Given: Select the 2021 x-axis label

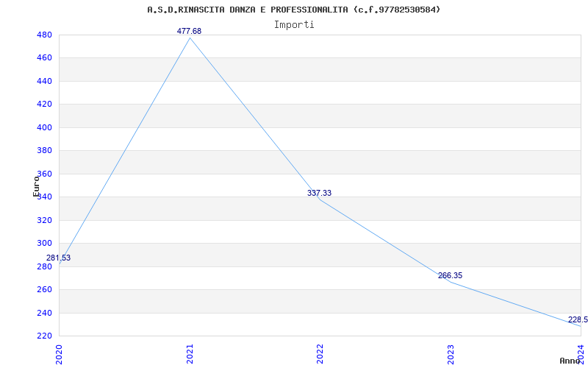Looking at the screenshot, I should coord(190,353).
